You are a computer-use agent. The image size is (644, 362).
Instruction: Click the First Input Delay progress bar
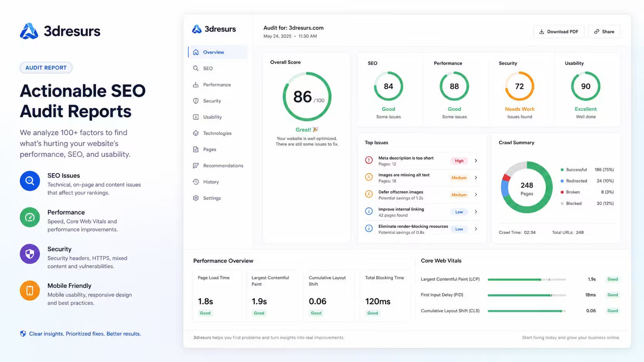(527, 295)
